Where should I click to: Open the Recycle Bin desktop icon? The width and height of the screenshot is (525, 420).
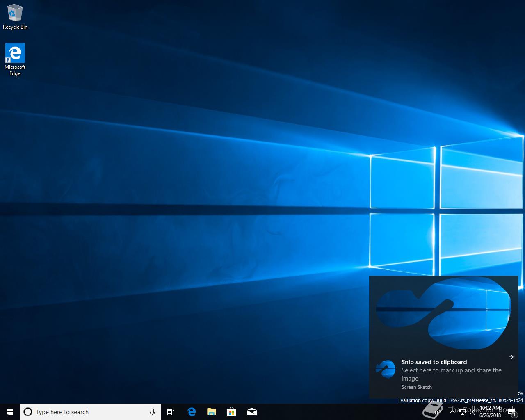coord(15,17)
